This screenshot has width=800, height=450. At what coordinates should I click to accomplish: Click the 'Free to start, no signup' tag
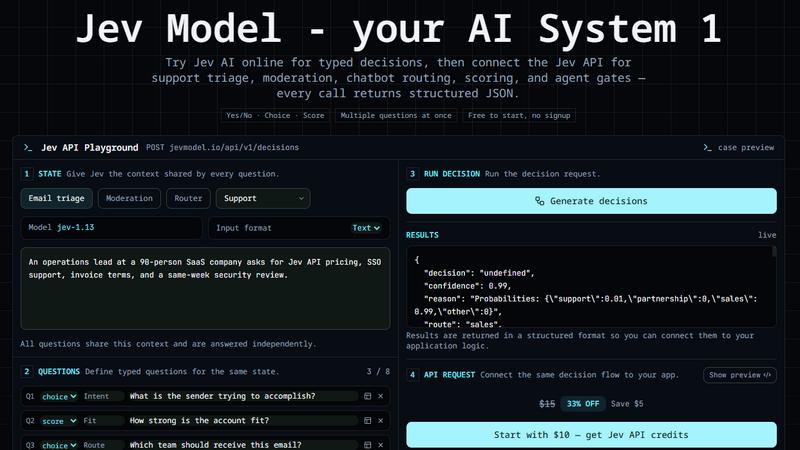click(x=519, y=115)
